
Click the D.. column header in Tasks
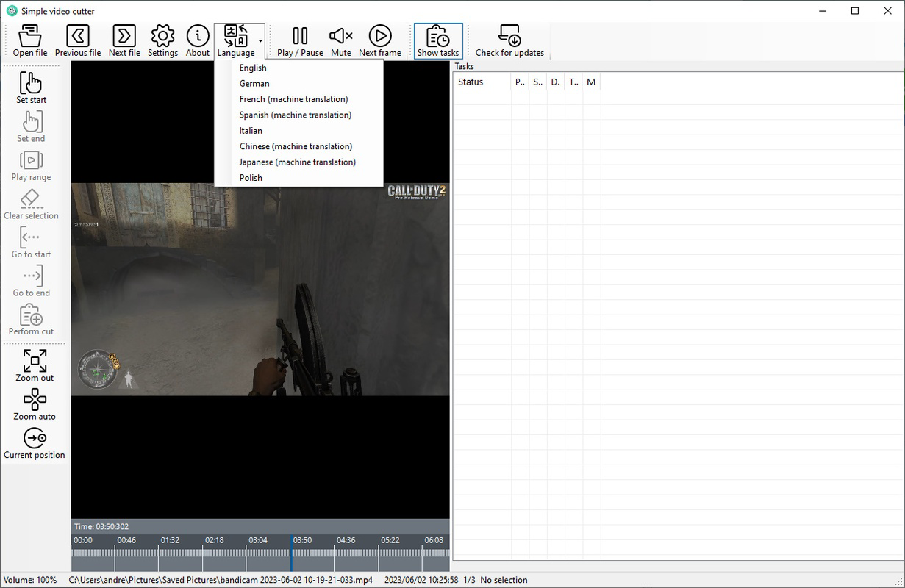point(556,82)
